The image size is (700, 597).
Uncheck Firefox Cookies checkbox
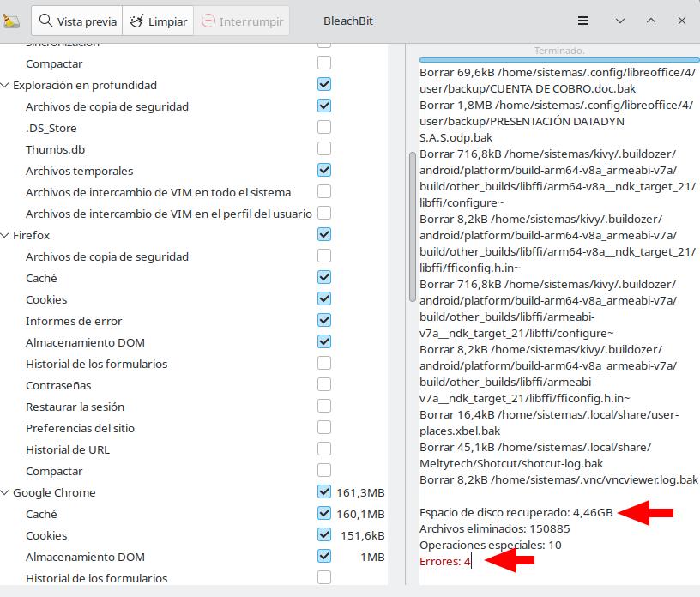click(x=324, y=298)
